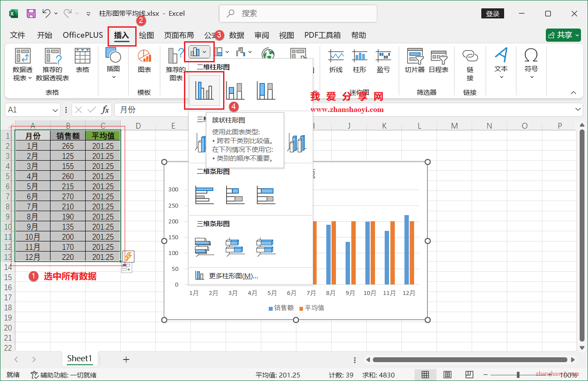Switch to the 数据 tab
The width and height of the screenshot is (588, 381).
point(237,35)
